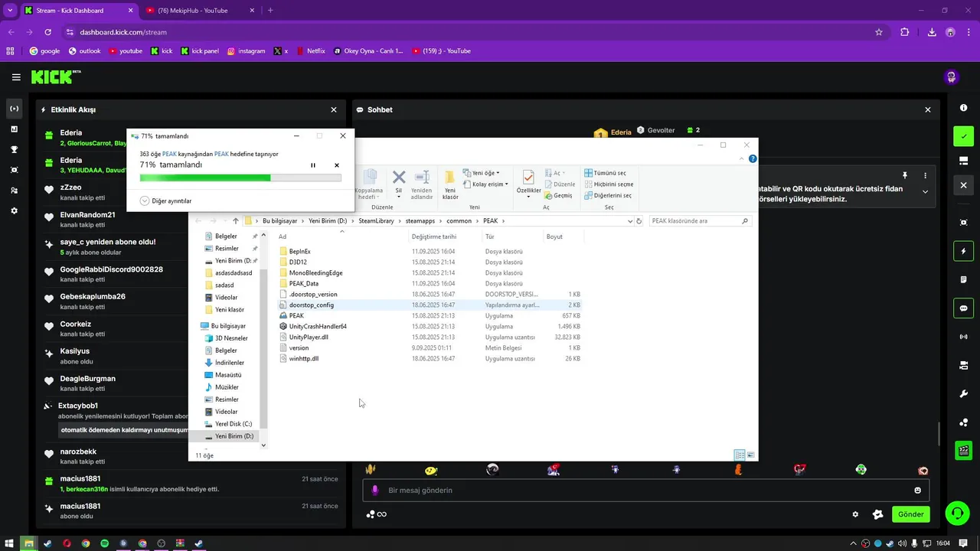Close the Sohbet chat panel

coord(928,109)
